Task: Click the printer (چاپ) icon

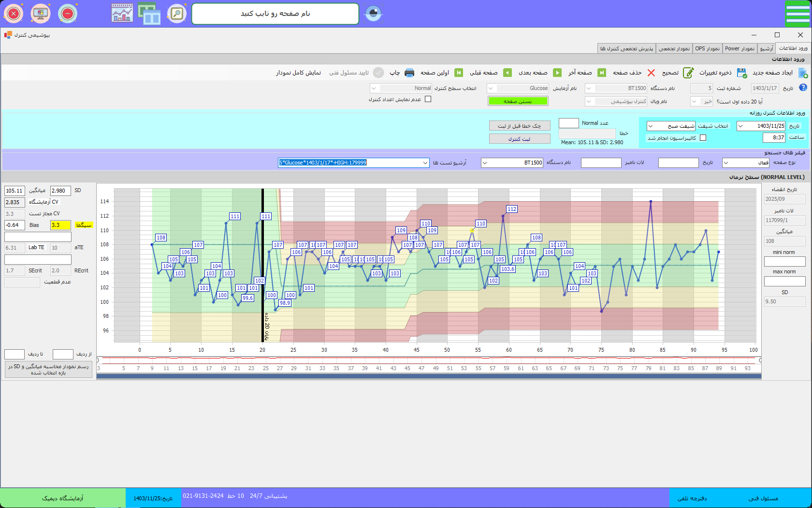Action: coord(409,73)
